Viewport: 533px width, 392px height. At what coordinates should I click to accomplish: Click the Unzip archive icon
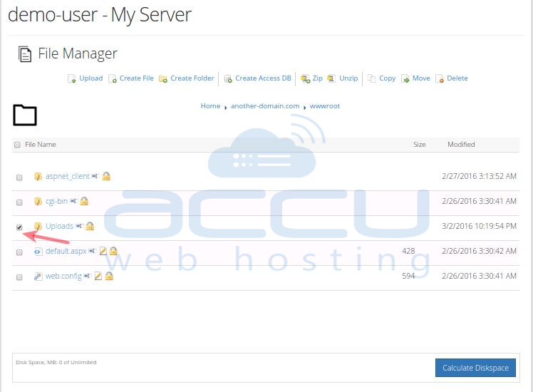click(332, 79)
